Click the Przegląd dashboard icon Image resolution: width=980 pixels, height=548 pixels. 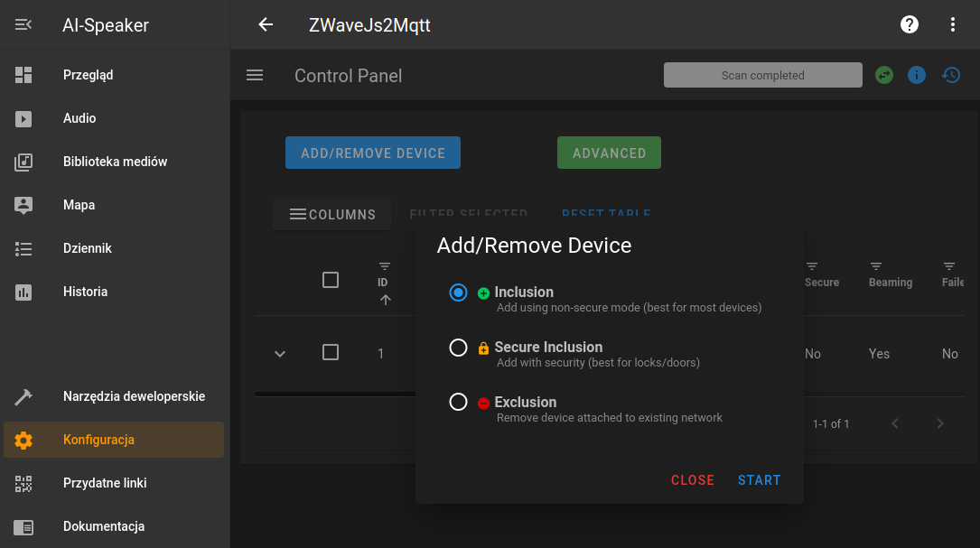tap(23, 75)
